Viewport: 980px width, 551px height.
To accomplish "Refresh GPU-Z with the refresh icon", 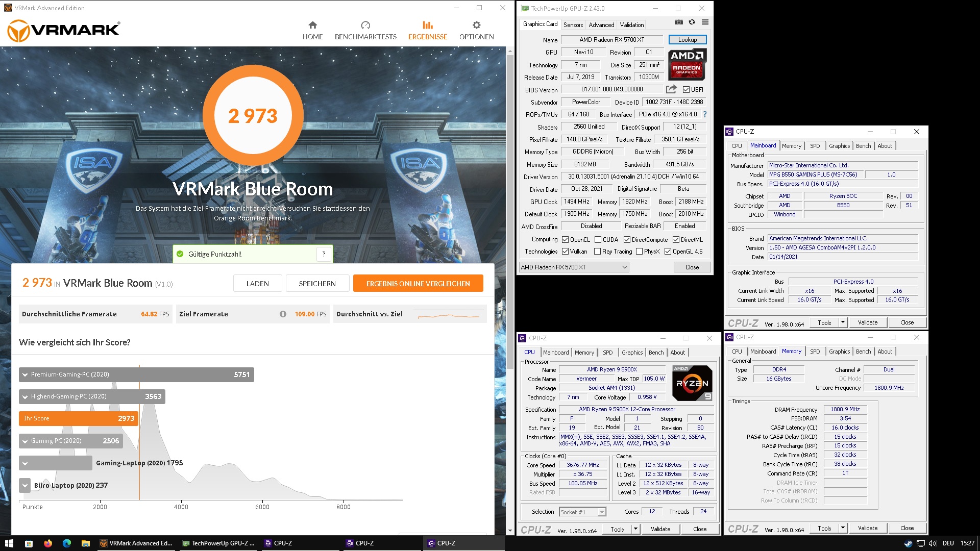I will pos(692,22).
